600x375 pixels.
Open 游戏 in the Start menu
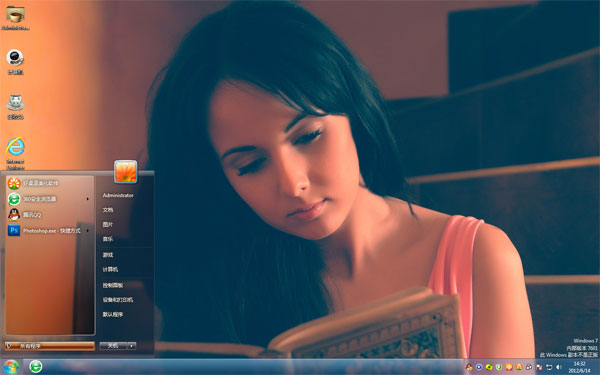(x=108, y=255)
